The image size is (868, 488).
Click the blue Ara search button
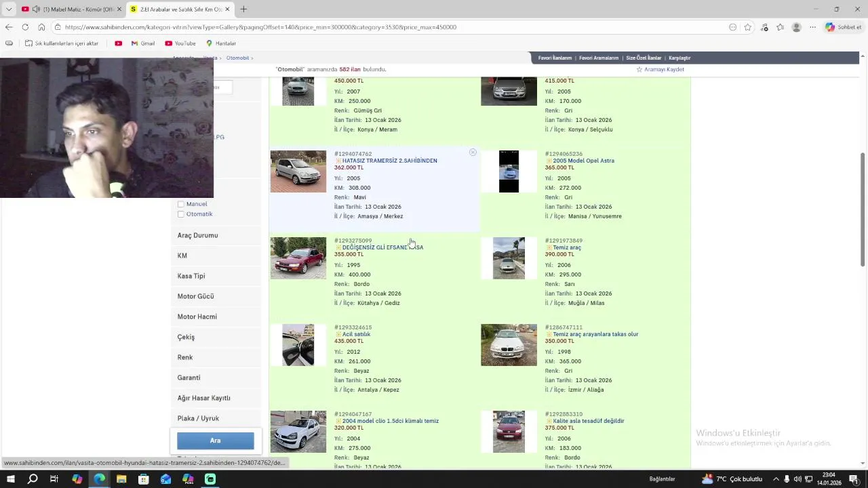(x=216, y=441)
